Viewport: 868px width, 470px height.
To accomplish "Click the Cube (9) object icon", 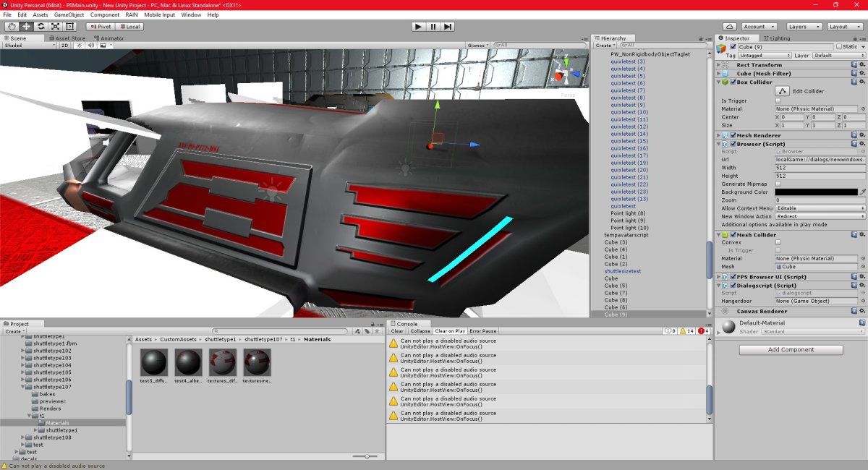I will coord(721,47).
